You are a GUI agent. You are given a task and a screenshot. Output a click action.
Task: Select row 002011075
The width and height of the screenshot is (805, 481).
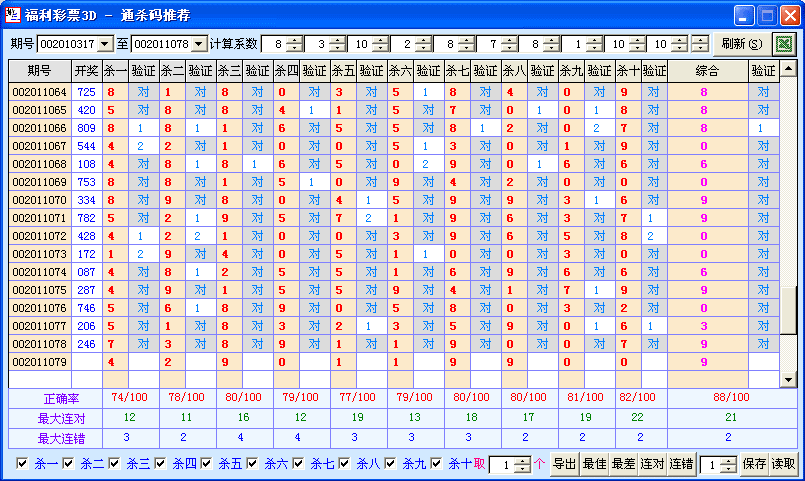pos(394,290)
